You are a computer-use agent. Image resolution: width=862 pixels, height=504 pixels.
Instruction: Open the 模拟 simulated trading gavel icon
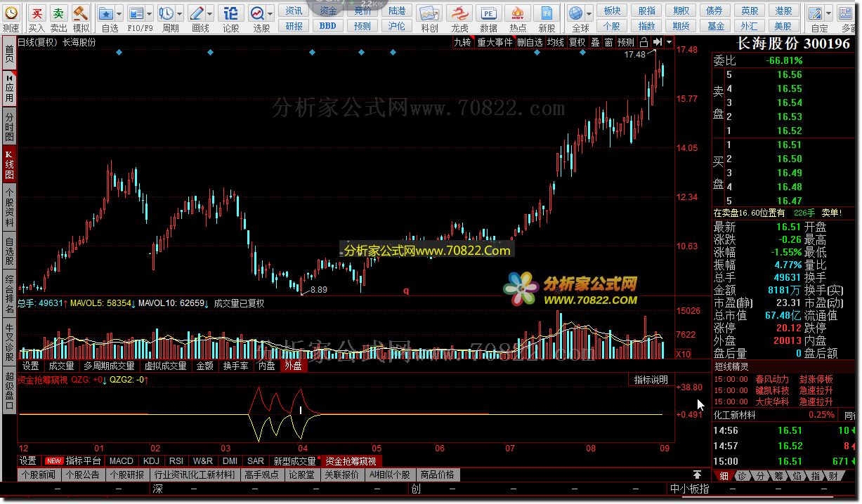(81, 13)
